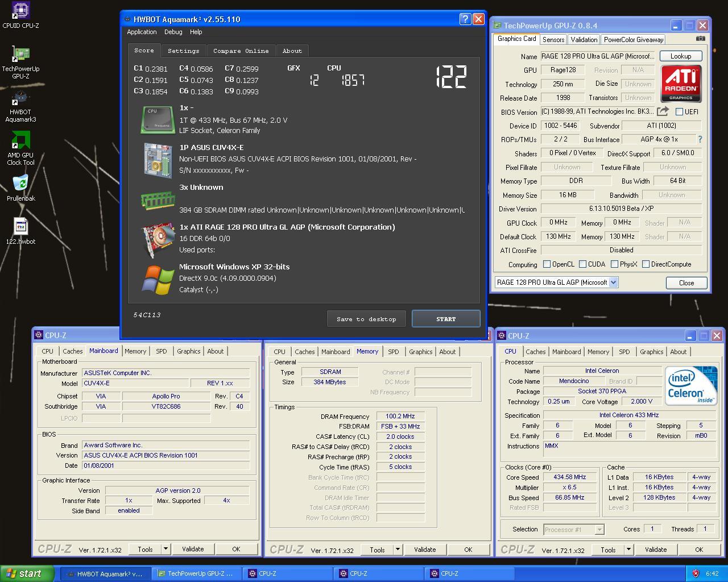Click Tools button in processor CPU-Z window
This screenshot has width=728, height=582.
pyautogui.click(x=608, y=550)
